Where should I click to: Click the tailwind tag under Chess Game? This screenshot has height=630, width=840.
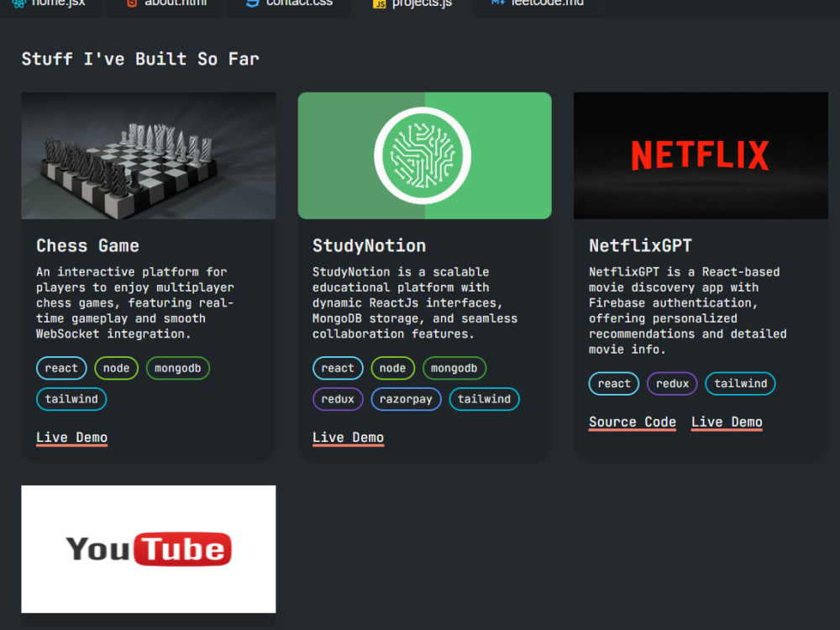coord(71,399)
